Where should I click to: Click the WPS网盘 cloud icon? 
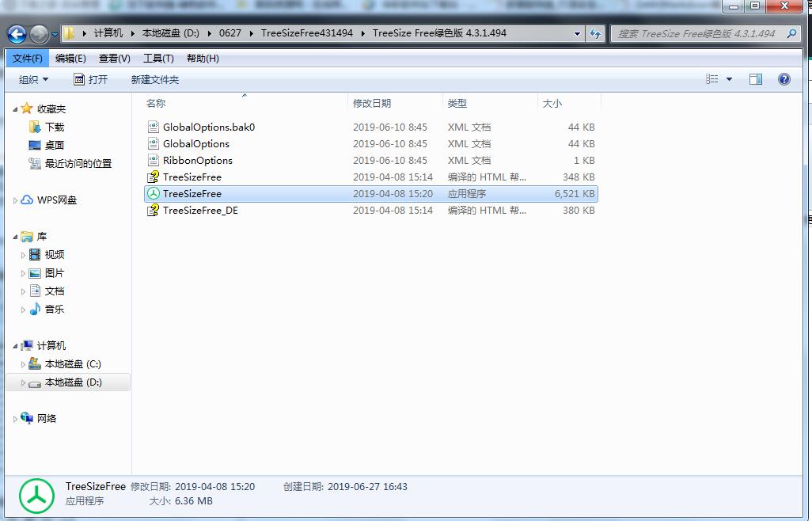click(x=27, y=200)
